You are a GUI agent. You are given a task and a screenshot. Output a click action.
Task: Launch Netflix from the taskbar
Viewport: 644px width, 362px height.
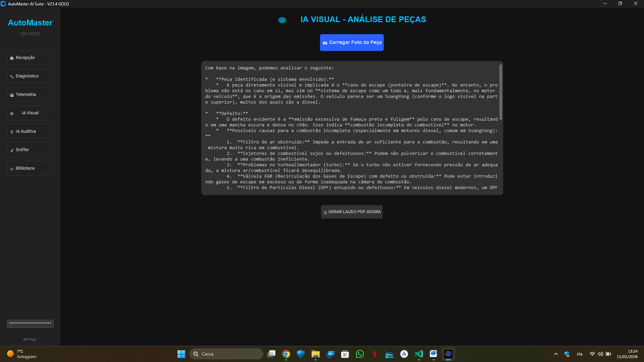point(375,354)
